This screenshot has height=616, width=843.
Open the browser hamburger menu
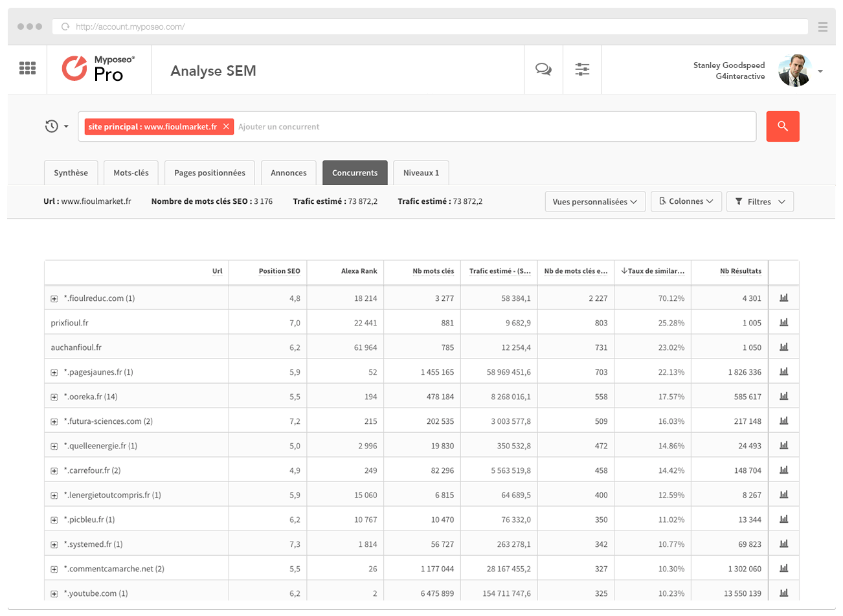823,27
